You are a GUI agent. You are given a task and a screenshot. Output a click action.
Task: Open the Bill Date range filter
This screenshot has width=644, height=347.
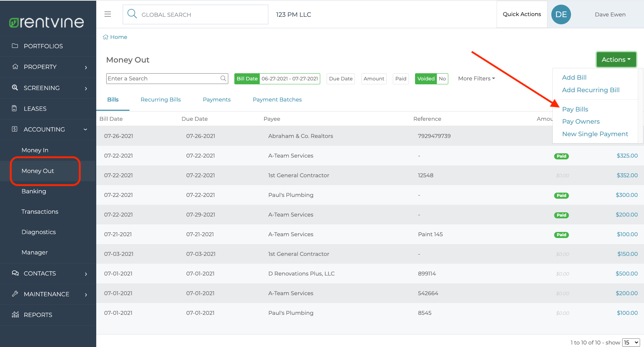click(x=277, y=79)
